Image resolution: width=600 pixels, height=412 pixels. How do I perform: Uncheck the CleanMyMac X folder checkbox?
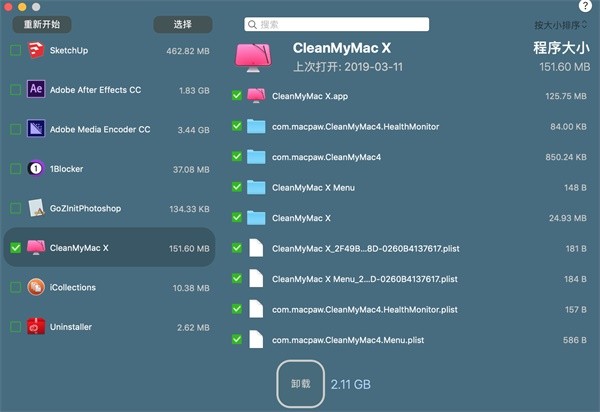237,217
